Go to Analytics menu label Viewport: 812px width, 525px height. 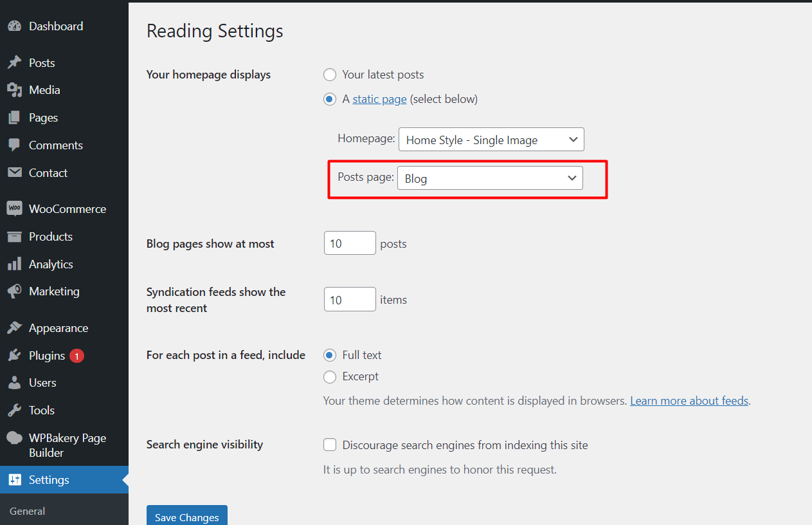[x=51, y=264]
